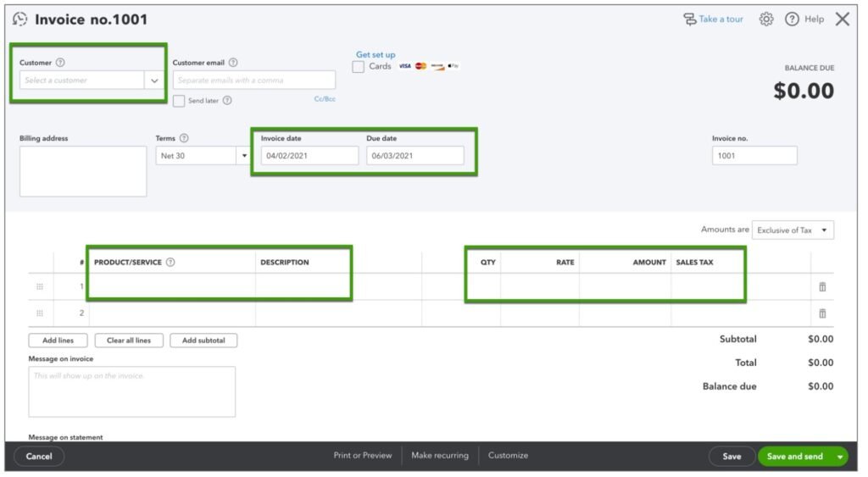Click the SALES TAX column header
The width and height of the screenshot is (868, 477).
click(x=695, y=263)
